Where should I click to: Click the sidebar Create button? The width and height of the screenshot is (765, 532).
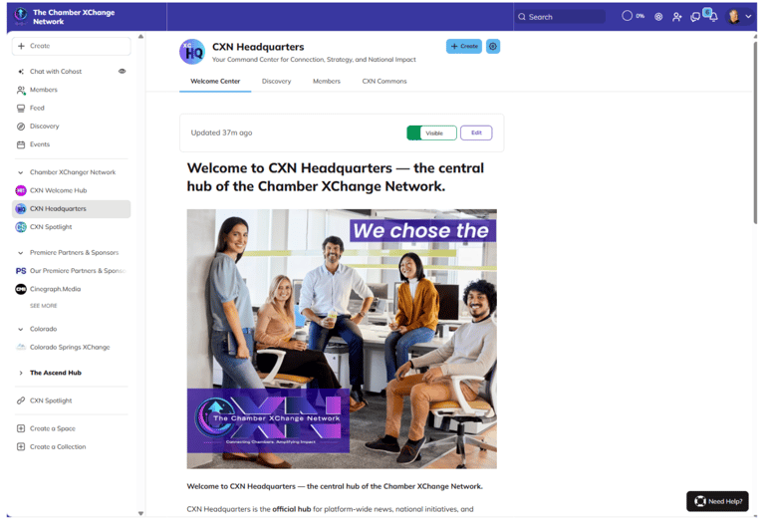click(72, 46)
